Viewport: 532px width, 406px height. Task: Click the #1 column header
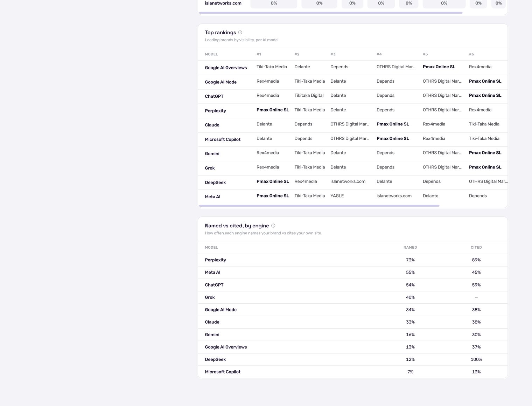coord(259,54)
